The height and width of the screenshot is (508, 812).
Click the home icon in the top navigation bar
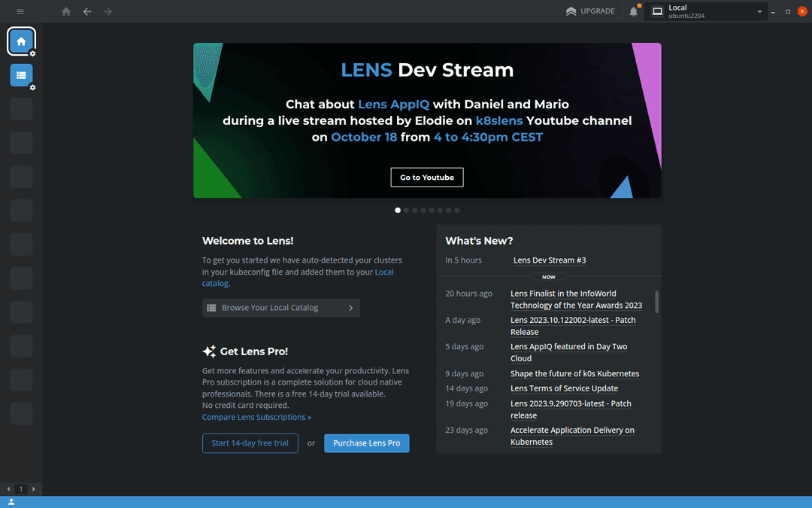coord(66,11)
